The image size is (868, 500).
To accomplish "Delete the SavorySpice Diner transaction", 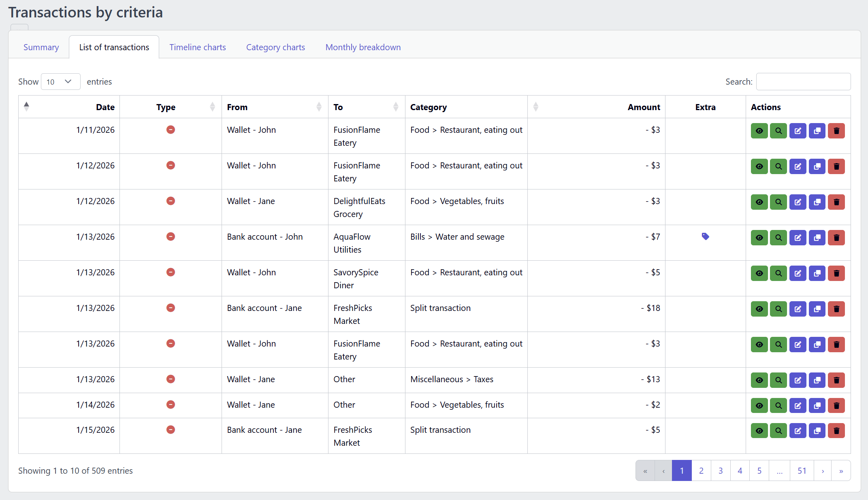I will coord(836,273).
